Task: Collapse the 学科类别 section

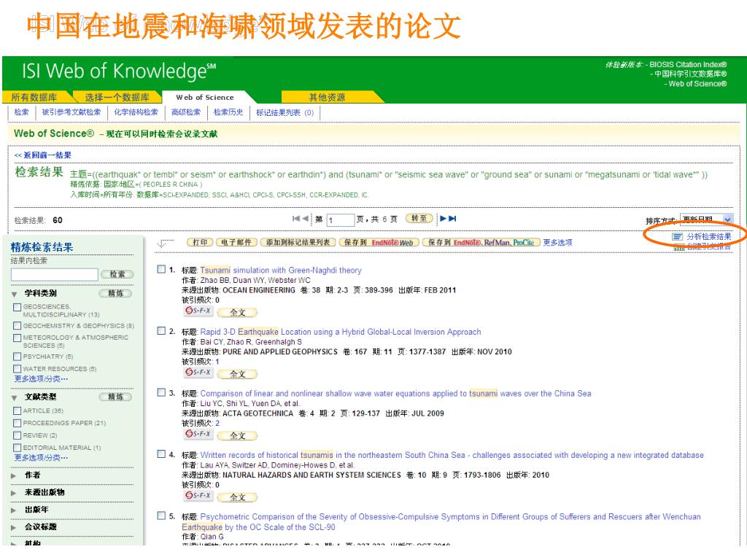Action: point(15,295)
